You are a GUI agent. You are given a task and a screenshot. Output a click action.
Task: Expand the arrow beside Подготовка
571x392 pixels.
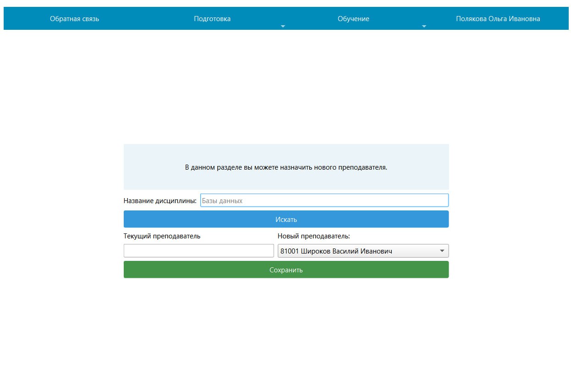(x=283, y=26)
